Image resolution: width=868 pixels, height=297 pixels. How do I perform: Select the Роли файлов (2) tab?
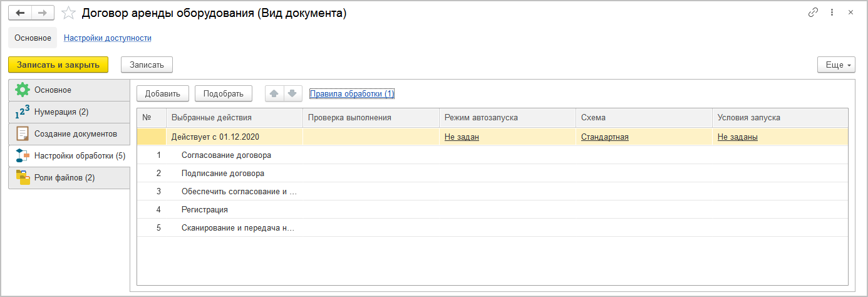(69, 178)
